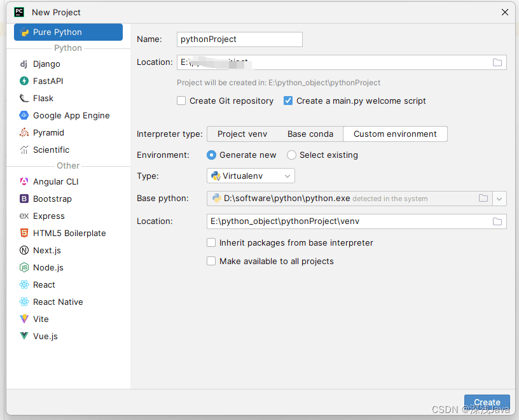The width and height of the screenshot is (519, 420).
Task: Click the React Native atom icon
Action: (24, 302)
